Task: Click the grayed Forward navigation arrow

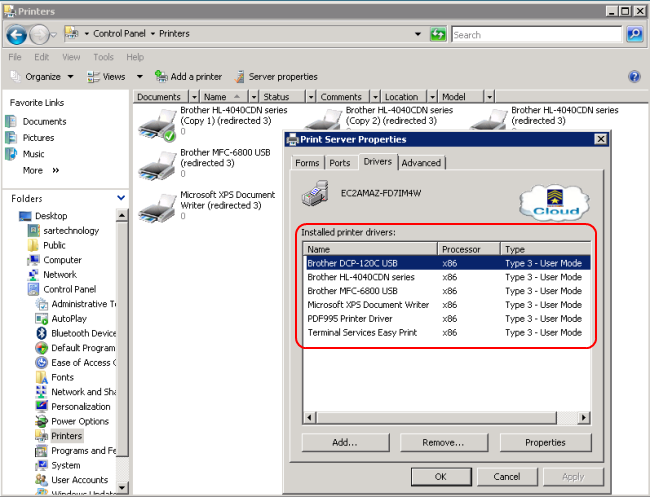Action: [40, 35]
